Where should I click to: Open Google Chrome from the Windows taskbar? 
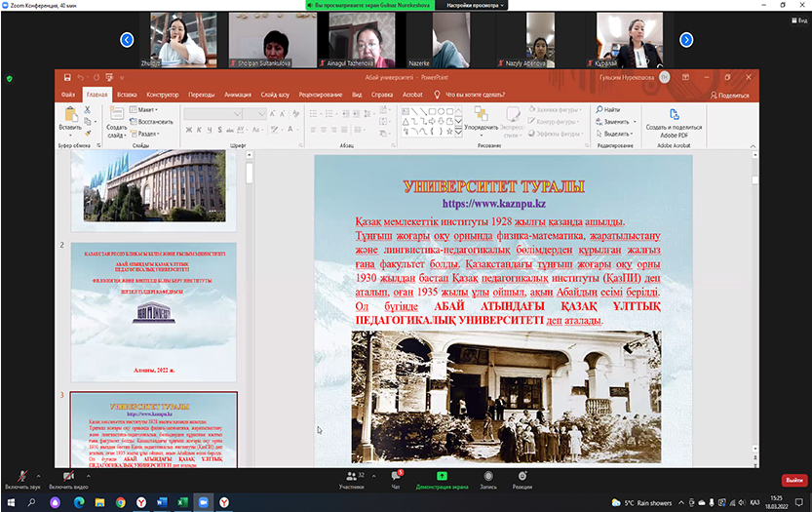pos(121,501)
